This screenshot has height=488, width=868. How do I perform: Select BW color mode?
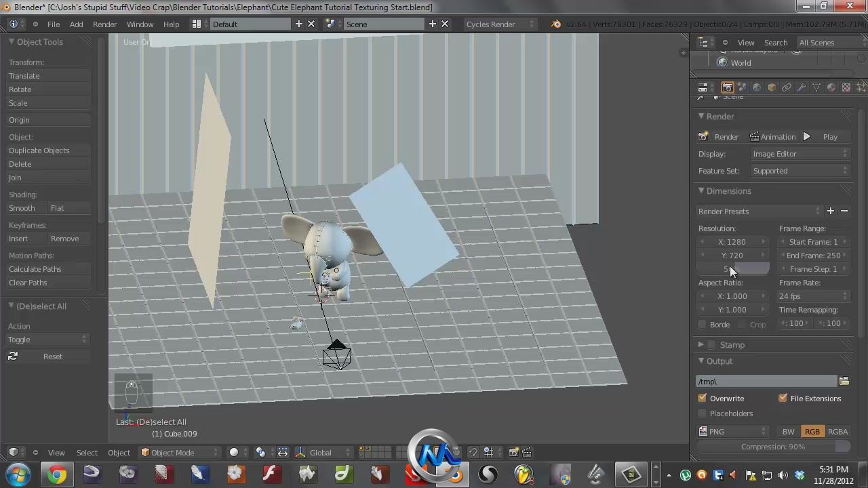click(788, 431)
